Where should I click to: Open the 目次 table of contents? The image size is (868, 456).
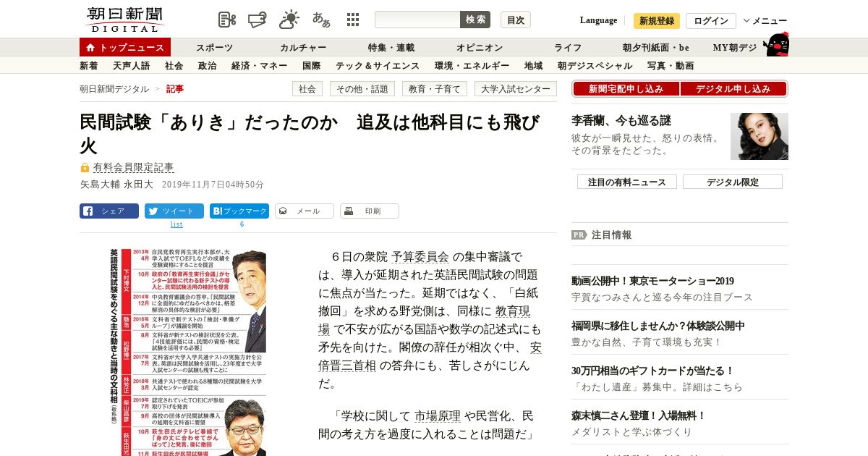(x=516, y=20)
